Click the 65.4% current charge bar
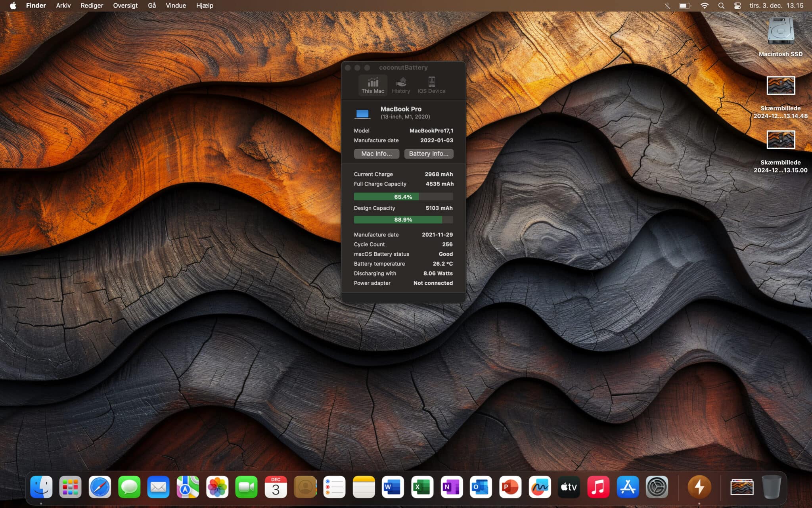This screenshot has width=812, height=508. pyautogui.click(x=403, y=197)
